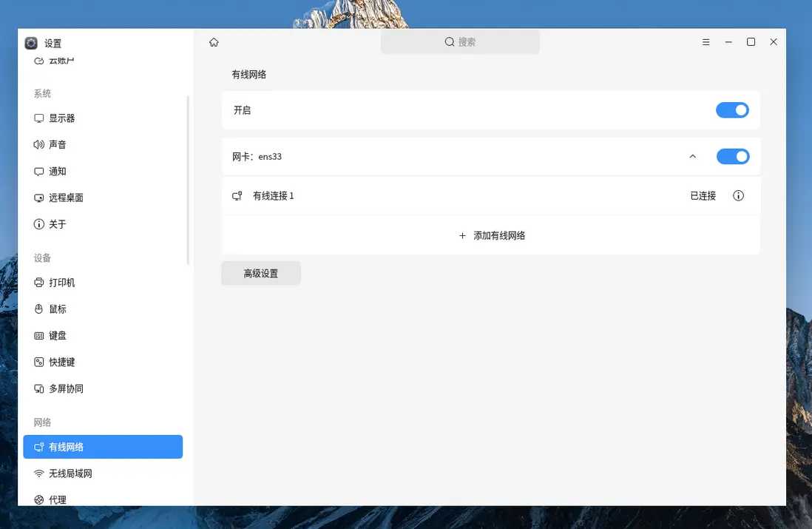Viewport: 812px width, 529px height.
Task: Select the 有线连接 1 connection row
Action: pos(492,195)
